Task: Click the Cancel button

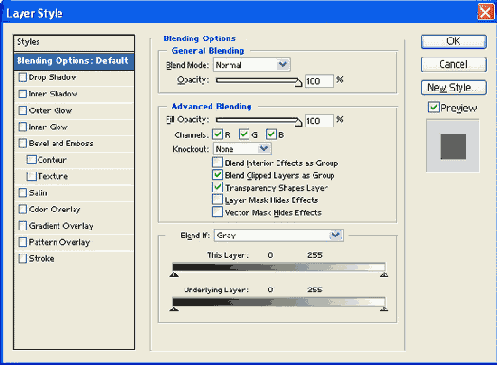Action: click(x=454, y=64)
